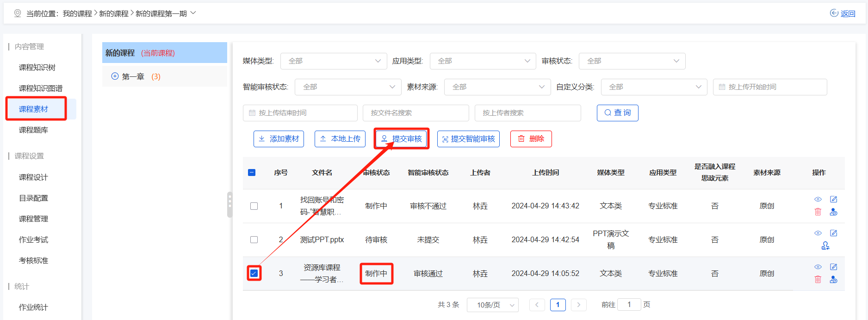Click the plus icon next to 第一章
Screen dimensions: 868x320
click(x=115, y=76)
